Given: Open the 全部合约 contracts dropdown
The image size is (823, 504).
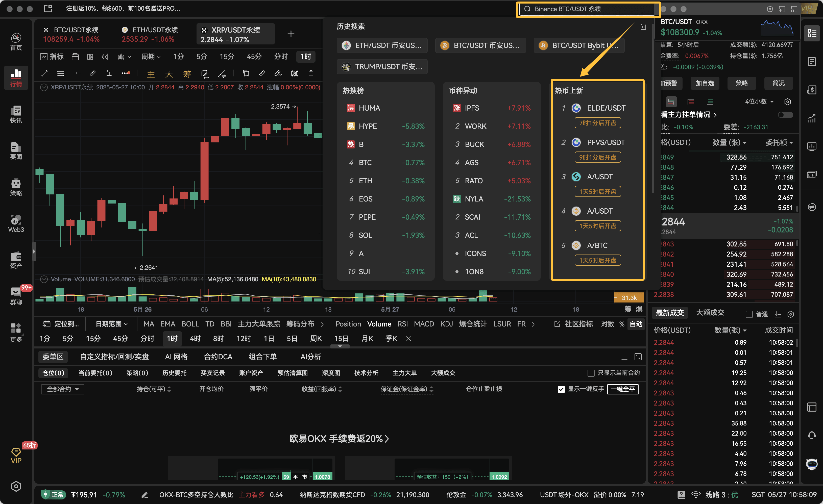Looking at the screenshot, I should (x=63, y=389).
